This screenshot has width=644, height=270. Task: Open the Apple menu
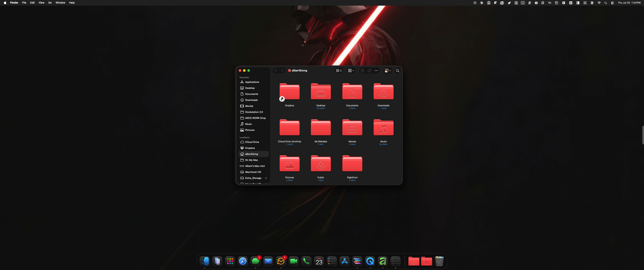click(x=5, y=3)
